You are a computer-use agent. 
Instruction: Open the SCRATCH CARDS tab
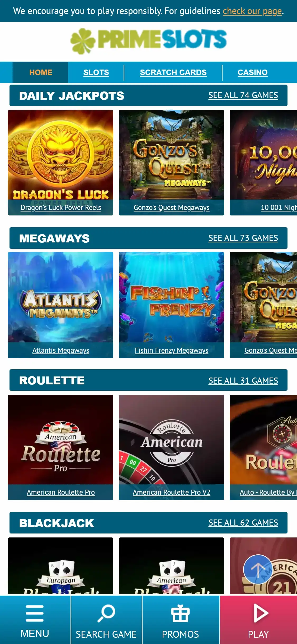173,72
